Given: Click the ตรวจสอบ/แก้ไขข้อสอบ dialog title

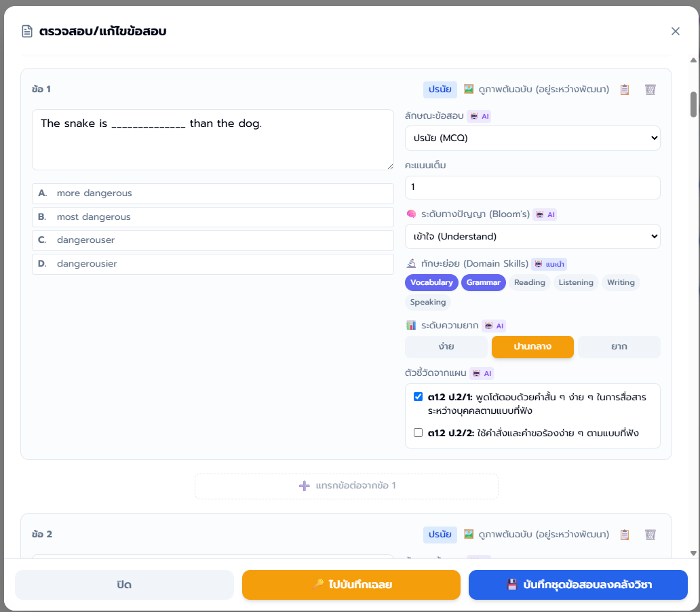Looking at the screenshot, I should tap(102, 31).
